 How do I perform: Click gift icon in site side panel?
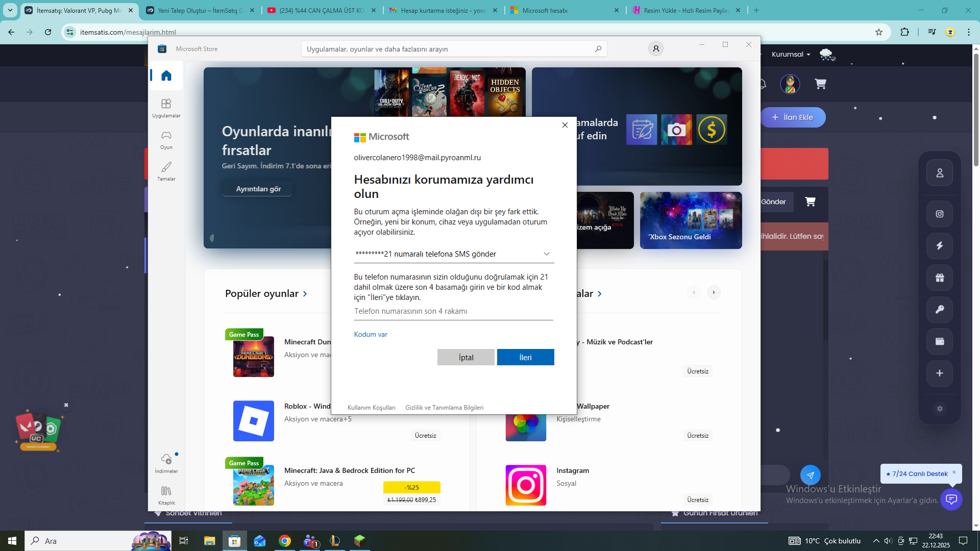[x=940, y=278]
